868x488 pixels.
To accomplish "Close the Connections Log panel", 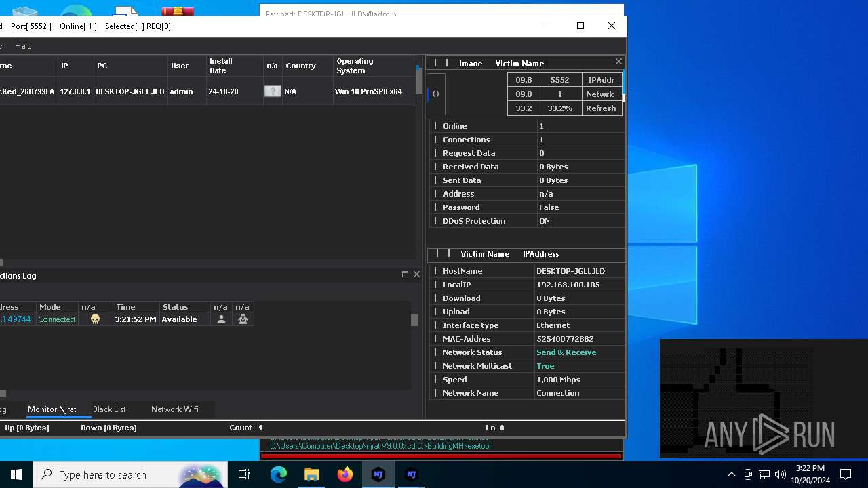I will click(x=416, y=274).
